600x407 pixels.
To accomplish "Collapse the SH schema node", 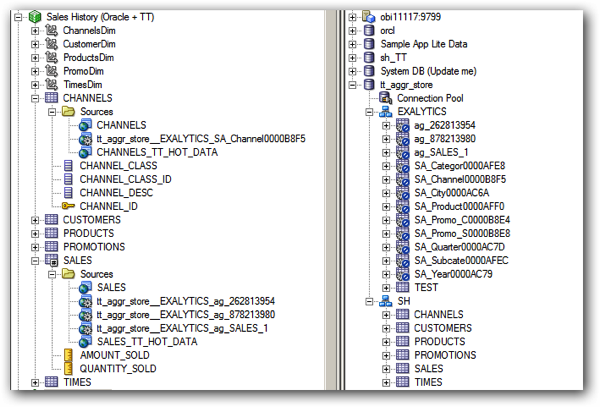I will pos(369,301).
